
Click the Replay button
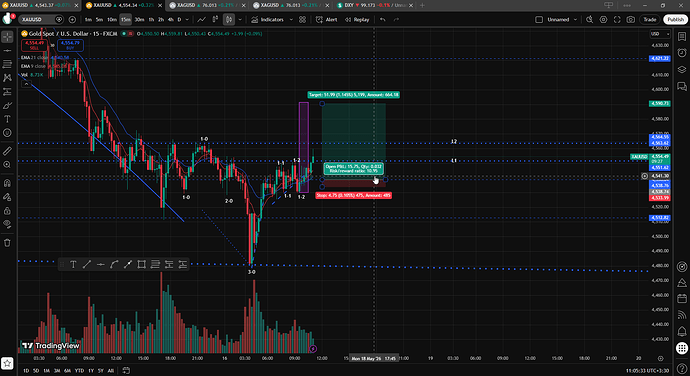(357, 19)
